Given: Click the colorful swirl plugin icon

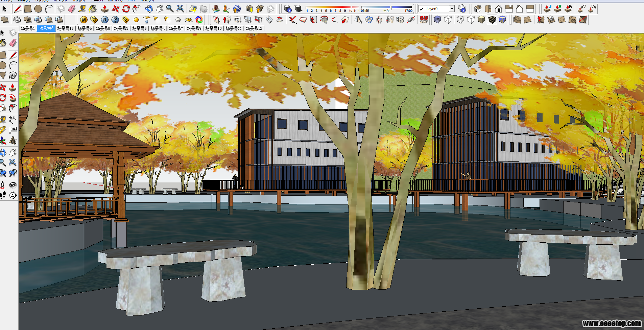Looking at the screenshot, I should tap(199, 20).
